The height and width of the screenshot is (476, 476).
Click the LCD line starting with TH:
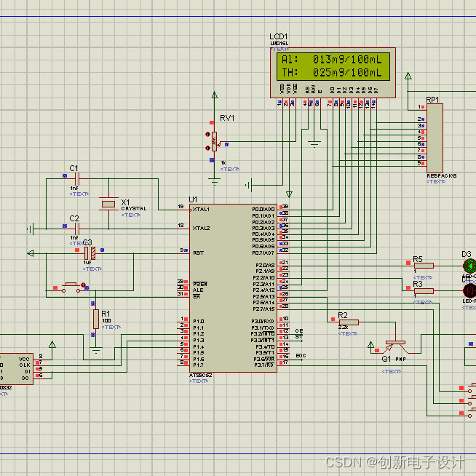click(x=331, y=72)
